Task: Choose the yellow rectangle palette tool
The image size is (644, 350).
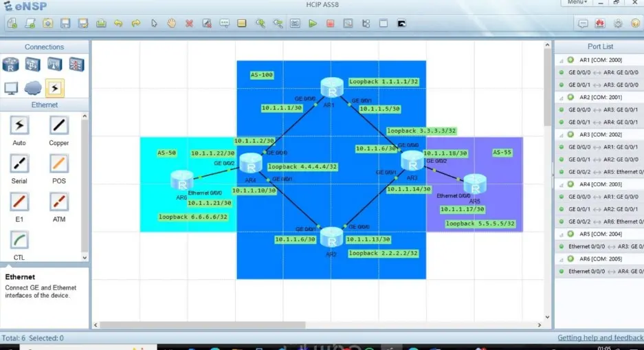Action: pos(242,23)
